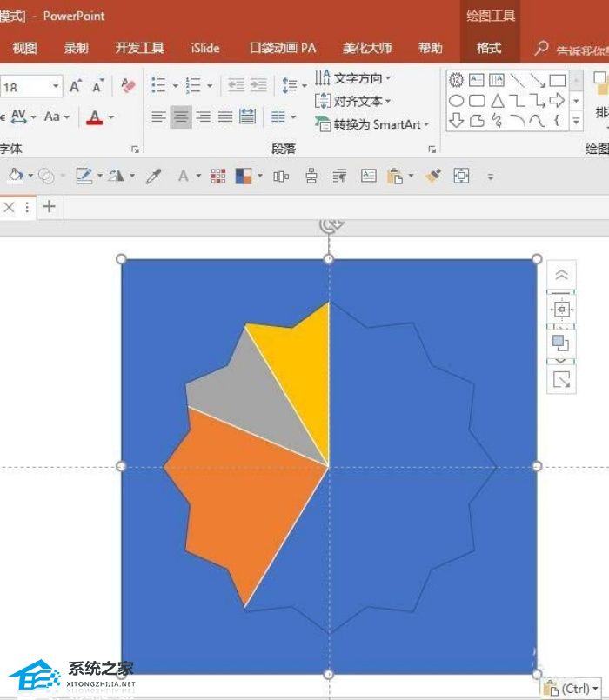Click the increase font size icon
The height and width of the screenshot is (700, 609).
tap(75, 86)
